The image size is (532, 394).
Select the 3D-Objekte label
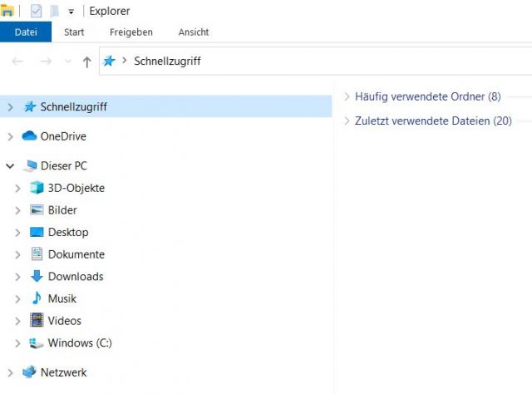76,188
